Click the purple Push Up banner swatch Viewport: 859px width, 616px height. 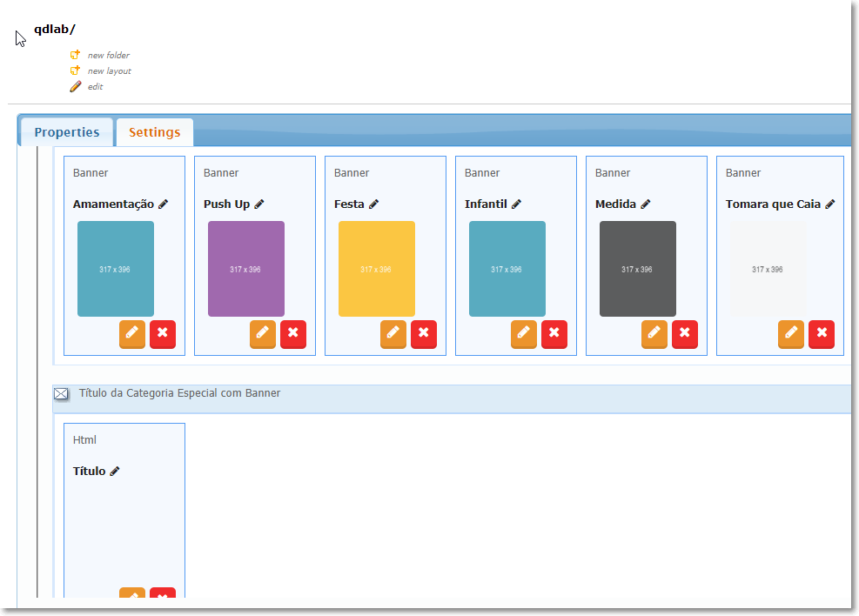pyautogui.click(x=245, y=268)
